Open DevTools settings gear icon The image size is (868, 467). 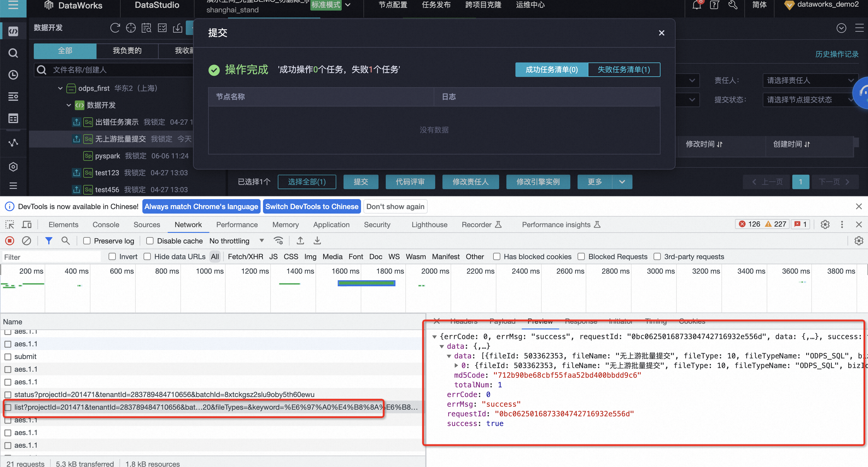(x=825, y=224)
